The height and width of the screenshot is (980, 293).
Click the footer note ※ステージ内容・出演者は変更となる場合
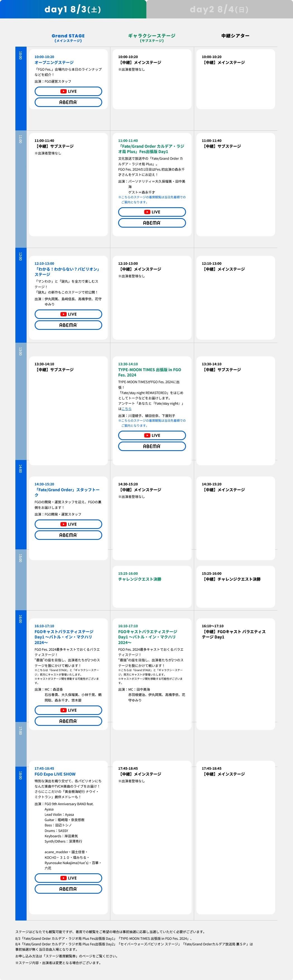58,963
